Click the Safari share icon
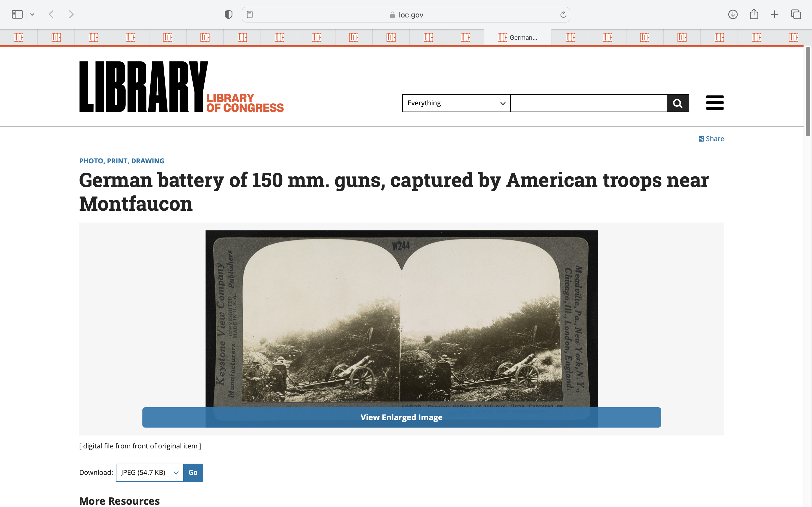812x507 pixels. point(754,14)
